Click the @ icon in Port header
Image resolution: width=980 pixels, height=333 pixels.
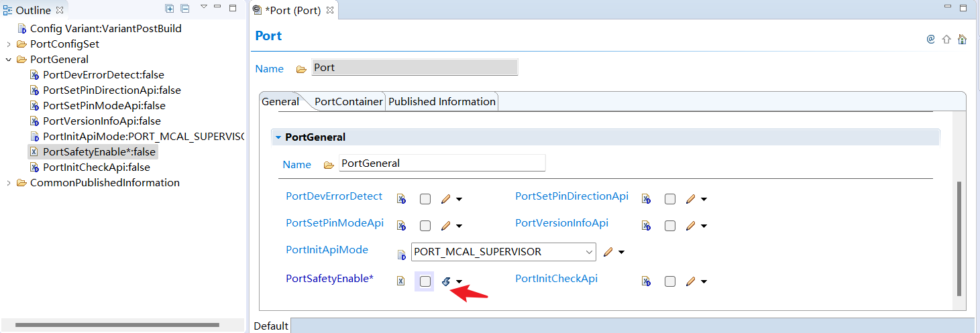(930, 39)
